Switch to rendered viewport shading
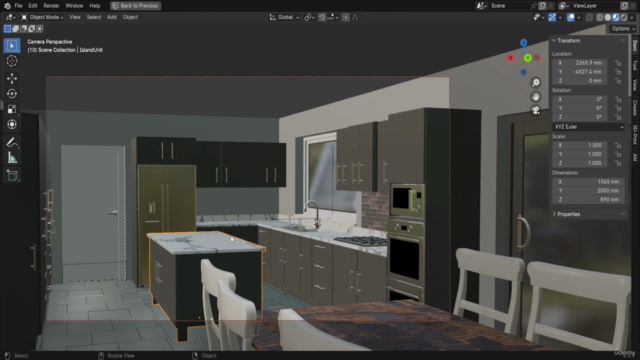This screenshot has height=360, width=640. coord(624,17)
